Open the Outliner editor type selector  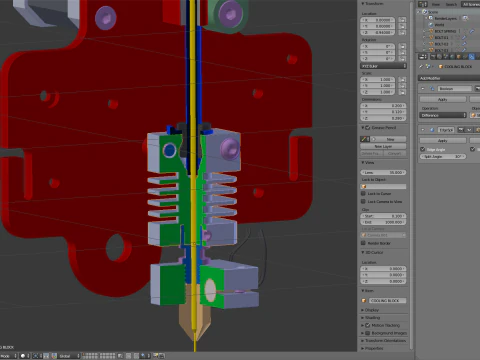[x=423, y=4]
